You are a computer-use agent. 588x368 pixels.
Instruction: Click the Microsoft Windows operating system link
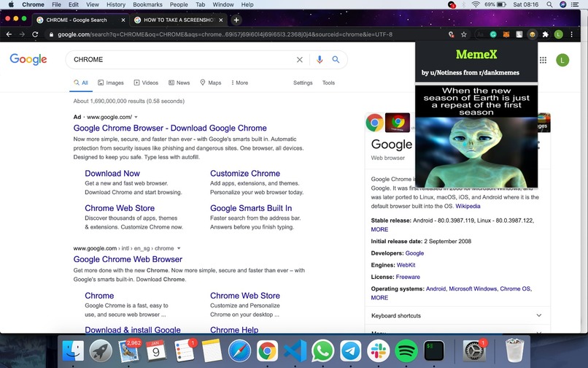pos(473,288)
